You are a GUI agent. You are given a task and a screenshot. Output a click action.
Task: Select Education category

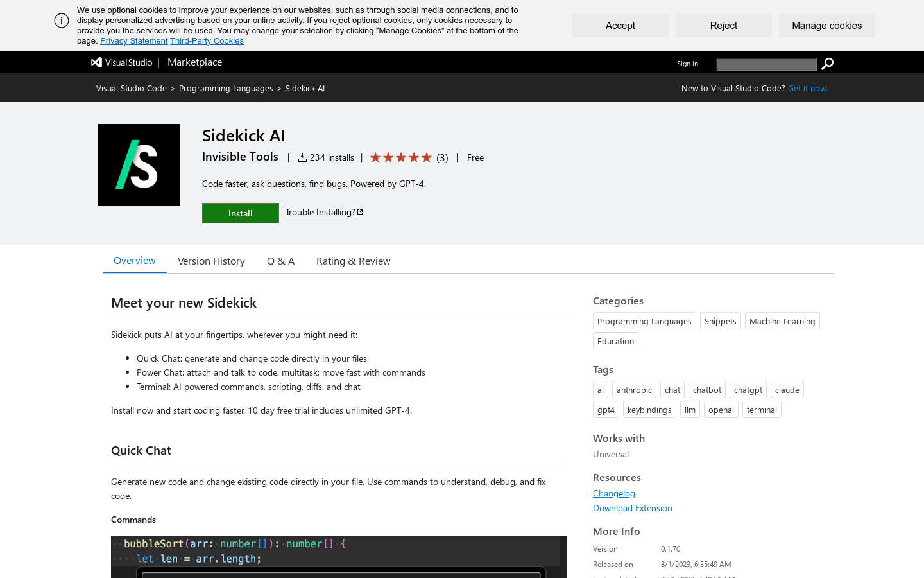(x=615, y=341)
